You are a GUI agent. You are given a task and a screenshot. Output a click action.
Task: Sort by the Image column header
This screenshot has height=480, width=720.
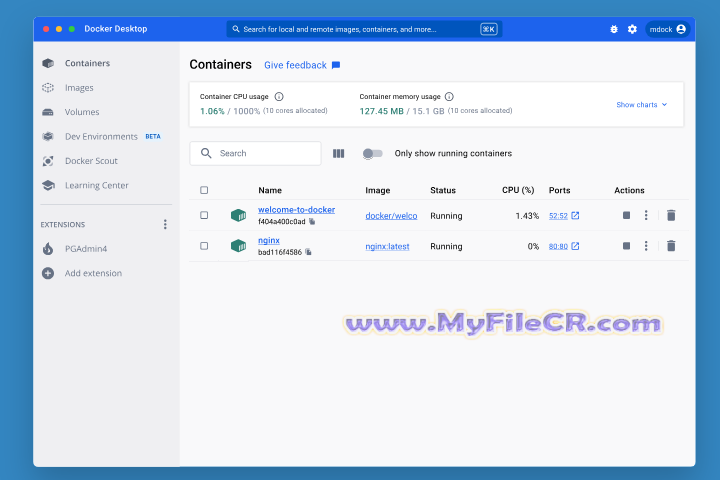[x=377, y=190]
